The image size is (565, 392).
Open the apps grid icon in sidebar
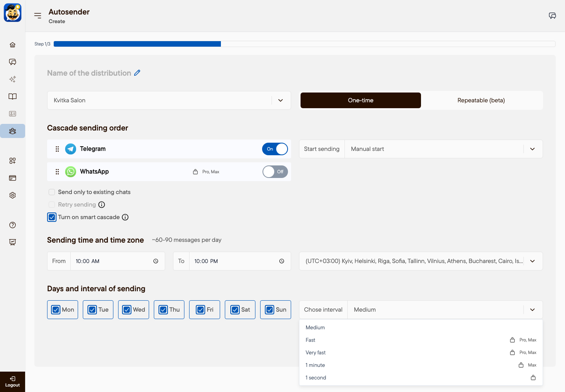click(x=13, y=161)
